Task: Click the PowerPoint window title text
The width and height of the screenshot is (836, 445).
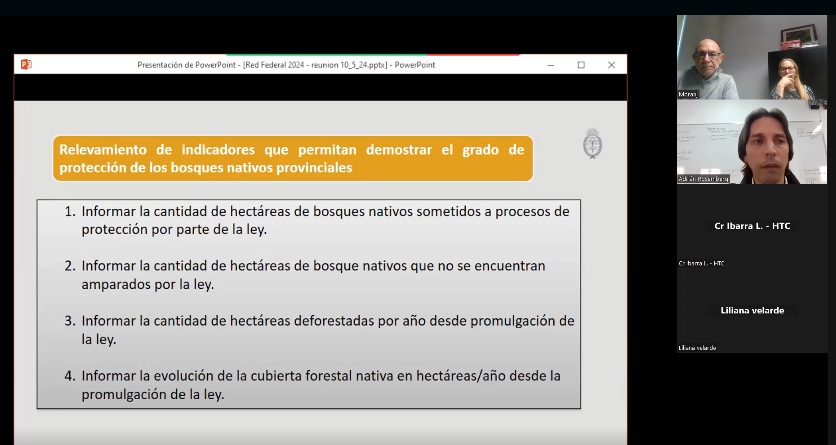Action: tap(286, 65)
